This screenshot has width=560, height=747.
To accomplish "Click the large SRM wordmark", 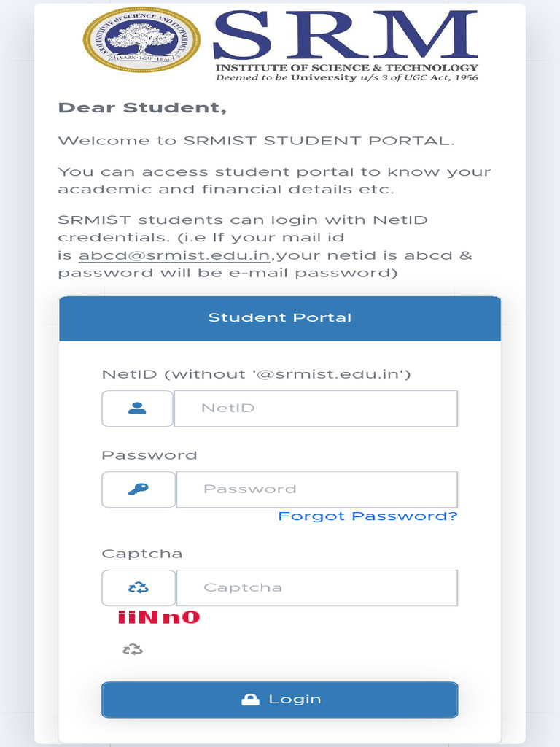I will pyautogui.click(x=345, y=36).
